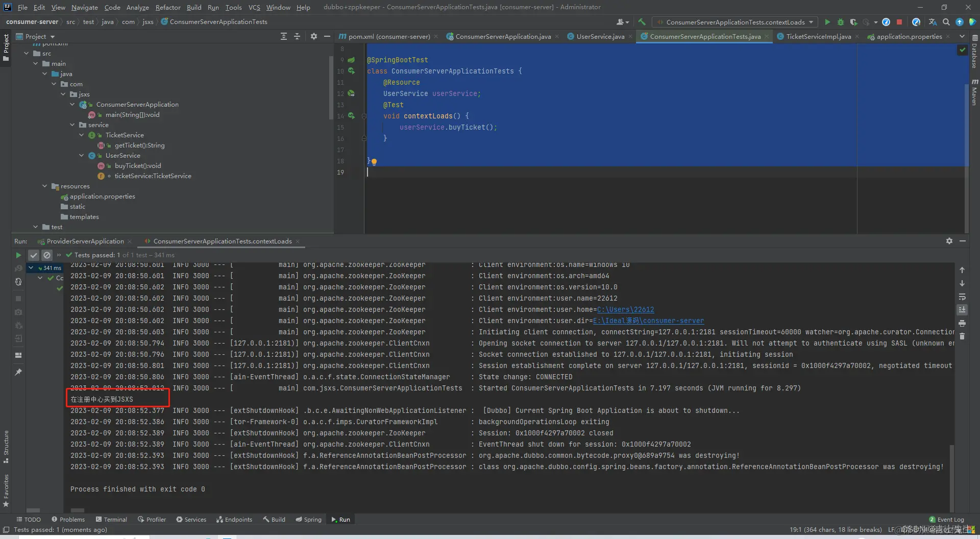Viewport: 980px width, 539px height.
Task: Open the Services tool window
Action: [x=191, y=519]
